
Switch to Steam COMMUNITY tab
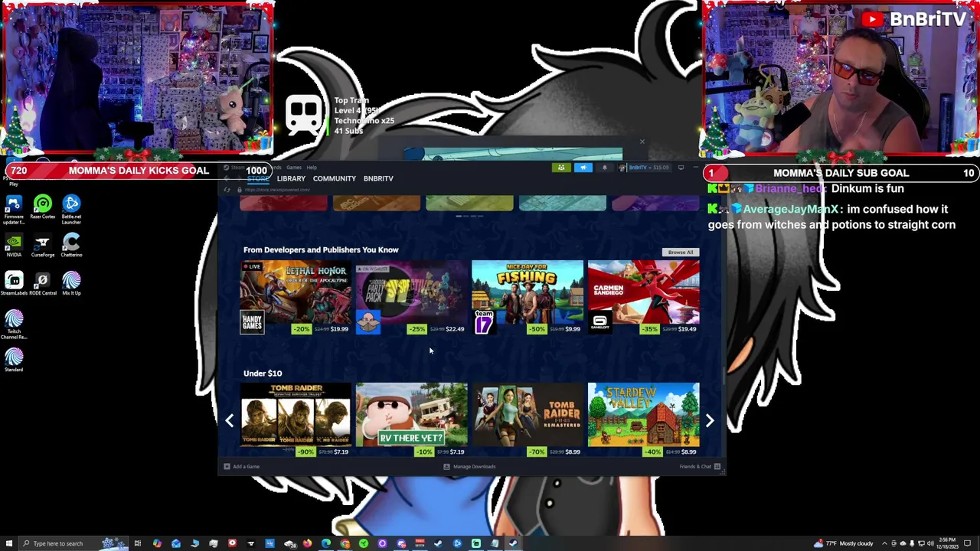(335, 178)
